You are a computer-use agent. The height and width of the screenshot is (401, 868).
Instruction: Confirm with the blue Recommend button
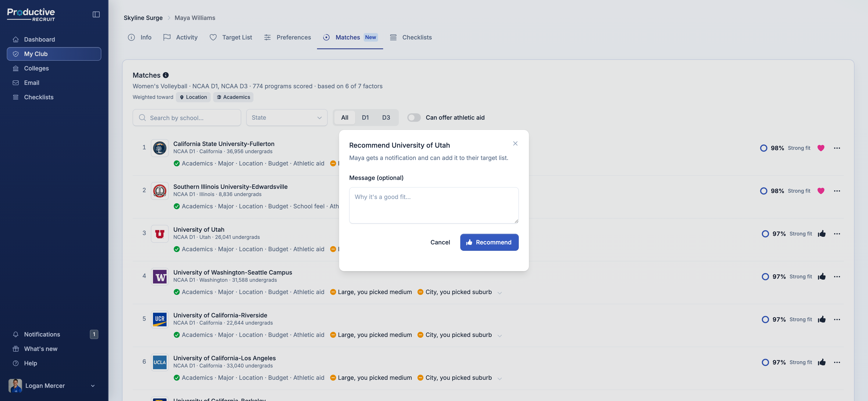(489, 242)
